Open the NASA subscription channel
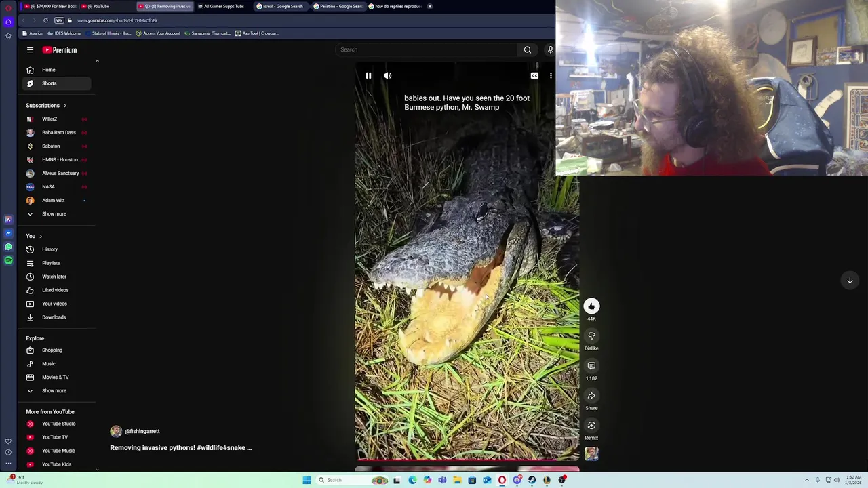868x488 pixels. coord(57,187)
